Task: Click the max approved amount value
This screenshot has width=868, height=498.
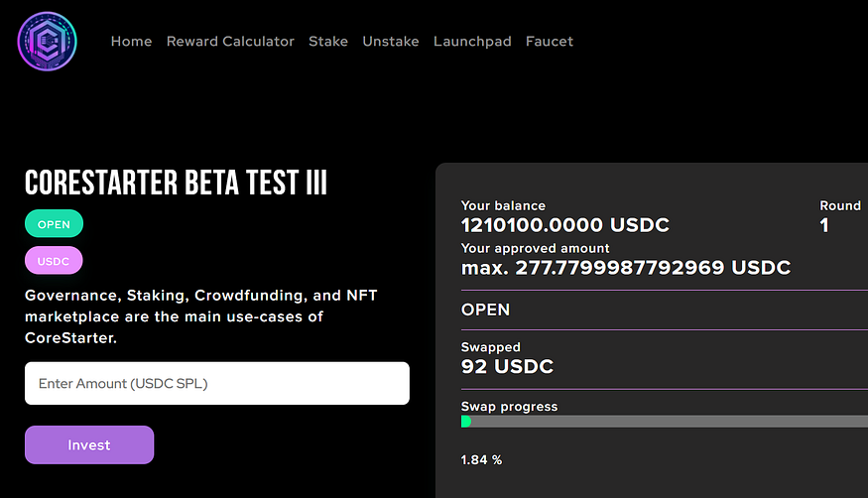Action: (626, 268)
